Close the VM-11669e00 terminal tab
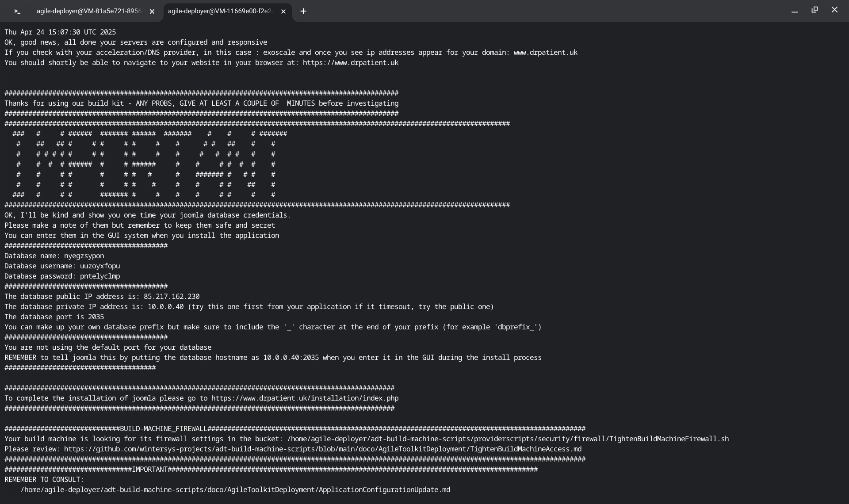The image size is (849, 504). 283,11
